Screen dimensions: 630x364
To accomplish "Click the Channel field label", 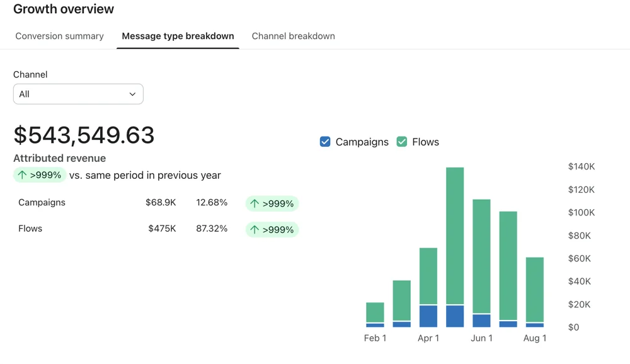I will 30,75.
